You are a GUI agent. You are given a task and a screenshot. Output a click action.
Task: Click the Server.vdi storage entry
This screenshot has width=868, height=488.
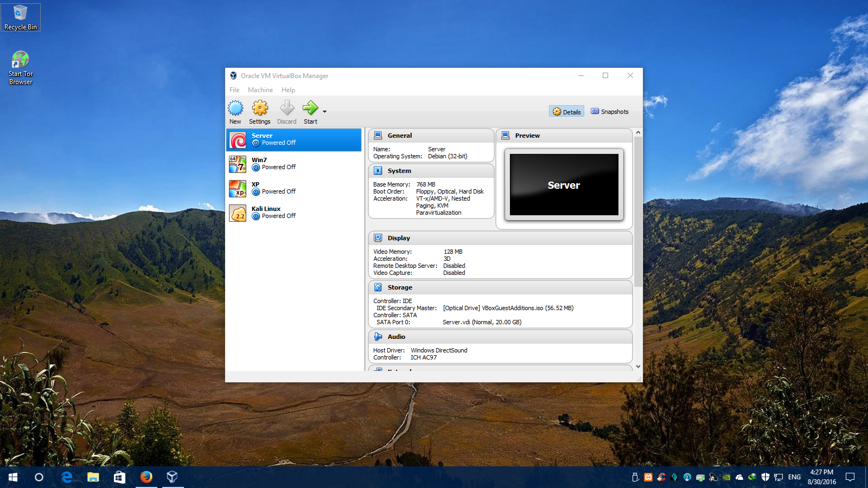tap(482, 322)
